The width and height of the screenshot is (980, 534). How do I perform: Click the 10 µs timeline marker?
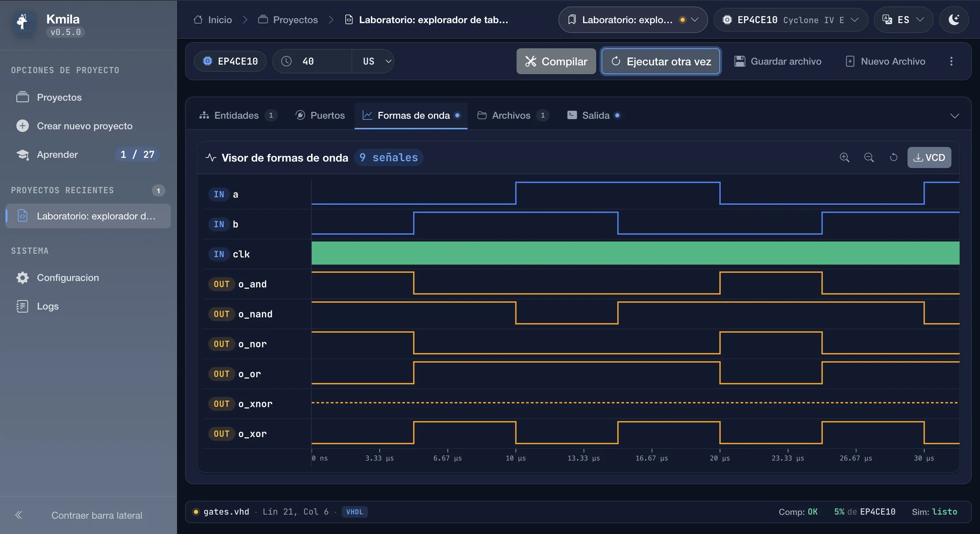(x=516, y=458)
